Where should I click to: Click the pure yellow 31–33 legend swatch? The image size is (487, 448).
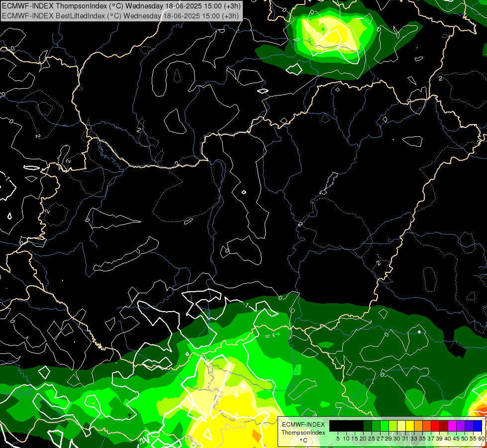pyautogui.click(x=410, y=426)
